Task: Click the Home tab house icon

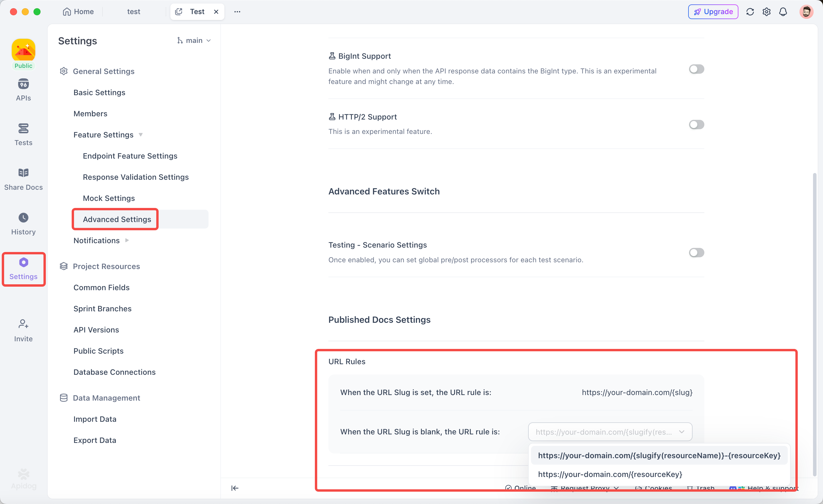Action: point(67,12)
